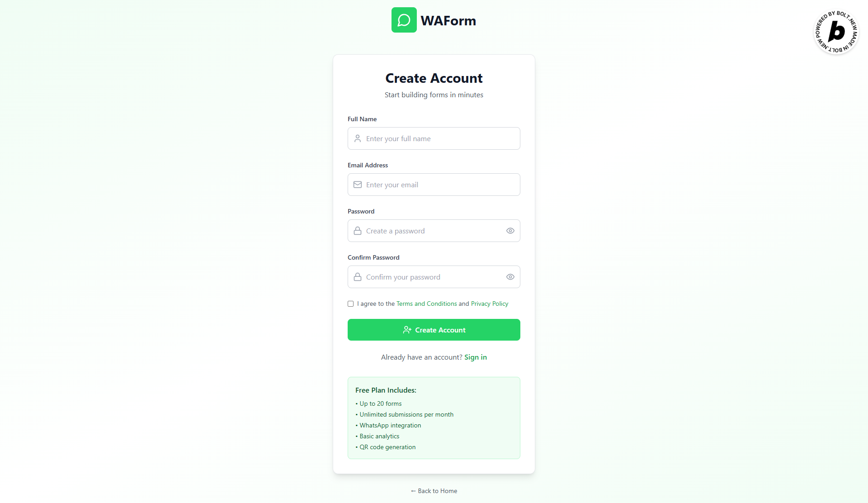Submit with the green Create Account button
Image resolution: width=868 pixels, height=503 pixels.
(x=434, y=330)
